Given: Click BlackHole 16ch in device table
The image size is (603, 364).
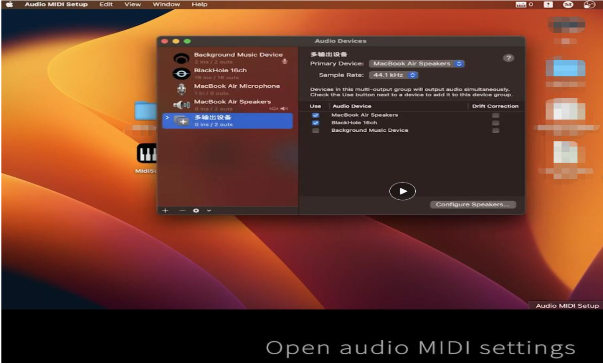Looking at the screenshot, I should (354, 123).
